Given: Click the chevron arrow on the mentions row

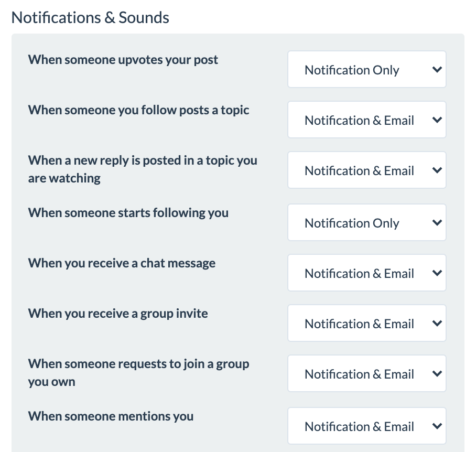Looking at the screenshot, I should coord(437,426).
